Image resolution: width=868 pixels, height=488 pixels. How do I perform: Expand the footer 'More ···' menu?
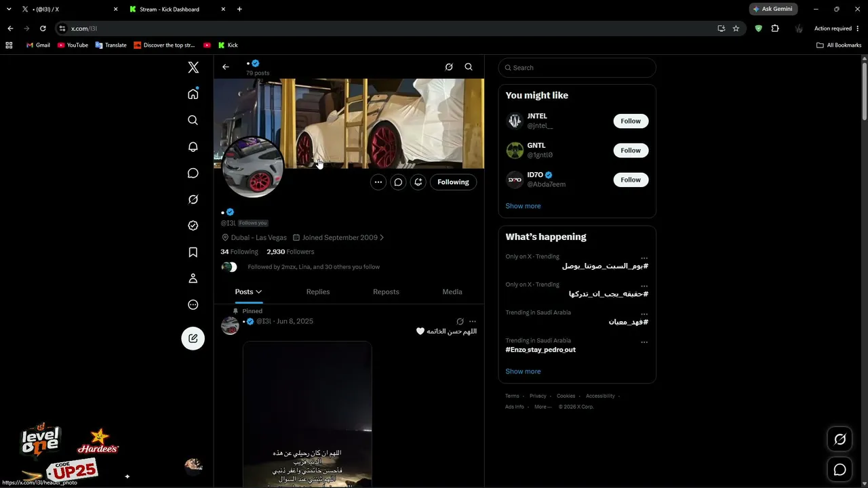[542, 407]
